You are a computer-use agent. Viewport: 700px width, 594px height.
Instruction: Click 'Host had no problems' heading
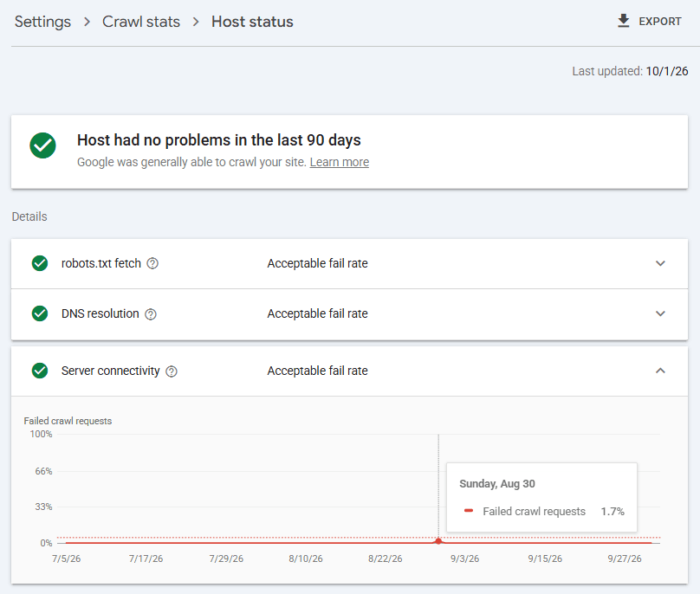(218, 140)
